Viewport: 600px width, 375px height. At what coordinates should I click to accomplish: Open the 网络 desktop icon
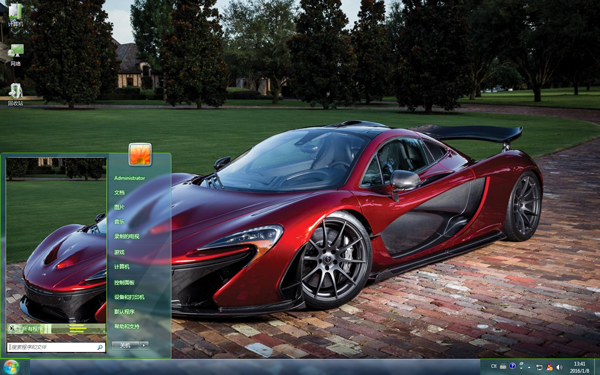(x=15, y=55)
